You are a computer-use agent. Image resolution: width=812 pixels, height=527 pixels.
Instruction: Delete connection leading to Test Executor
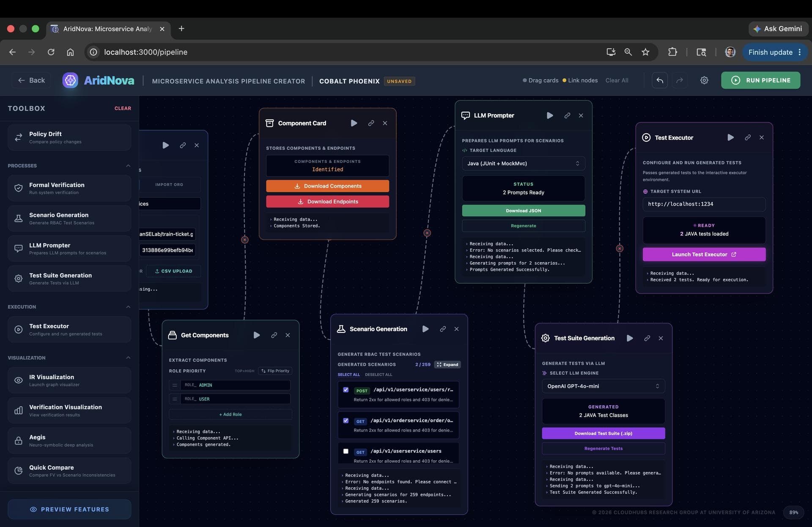pyautogui.click(x=620, y=249)
